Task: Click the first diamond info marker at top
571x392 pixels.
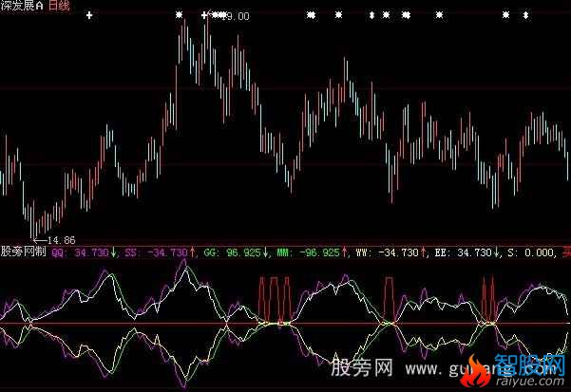Action: [x=371, y=15]
